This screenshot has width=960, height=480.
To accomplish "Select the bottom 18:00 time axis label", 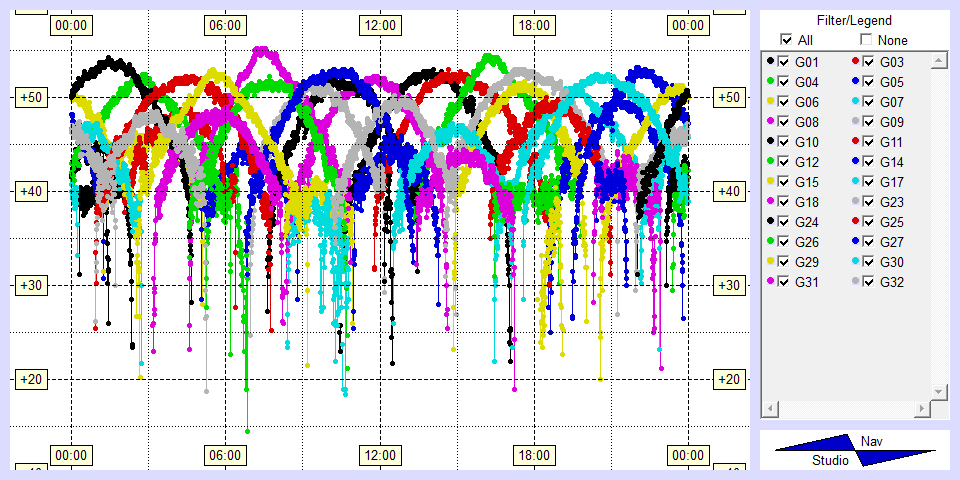I will [x=534, y=455].
